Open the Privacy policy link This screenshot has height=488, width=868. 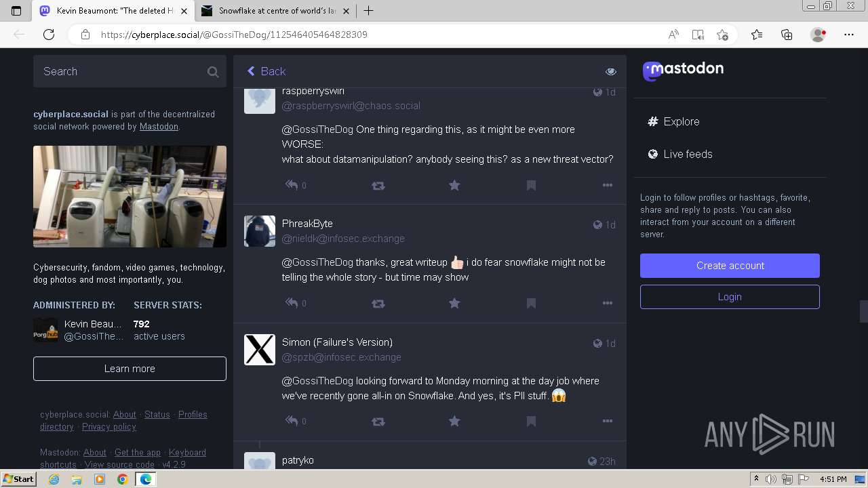(109, 427)
